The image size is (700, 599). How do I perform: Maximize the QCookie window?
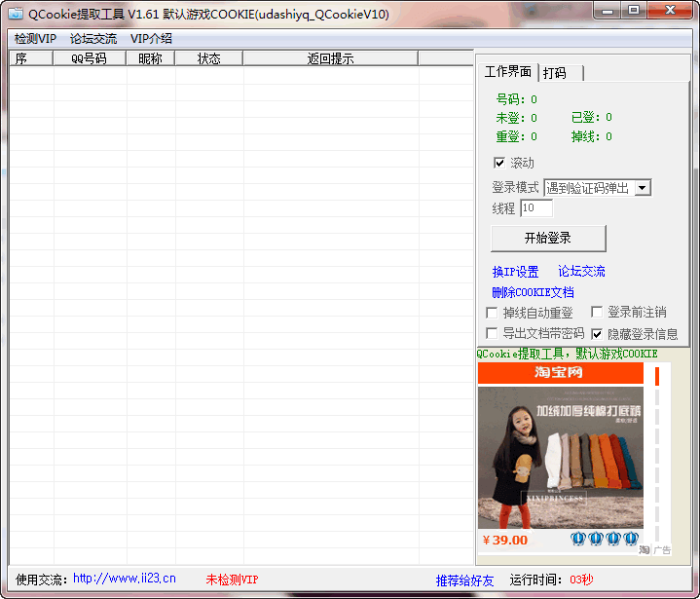(x=633, y=11)
